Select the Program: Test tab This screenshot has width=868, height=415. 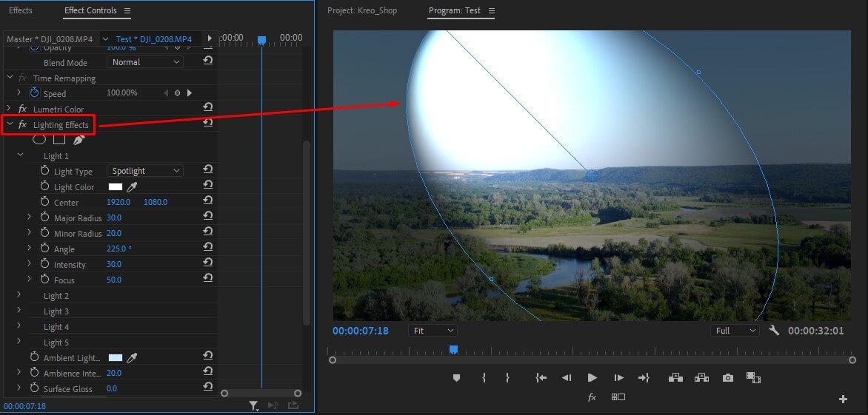455,10
